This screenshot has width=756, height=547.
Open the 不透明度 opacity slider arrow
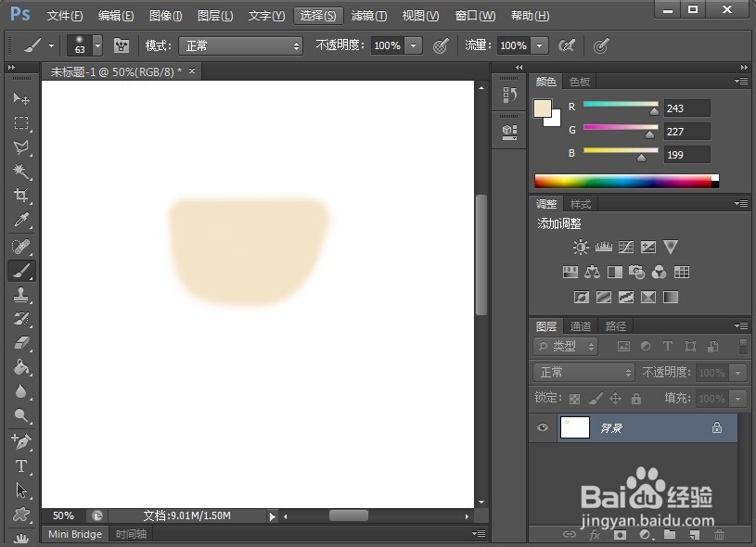click(x=413, y=46)
